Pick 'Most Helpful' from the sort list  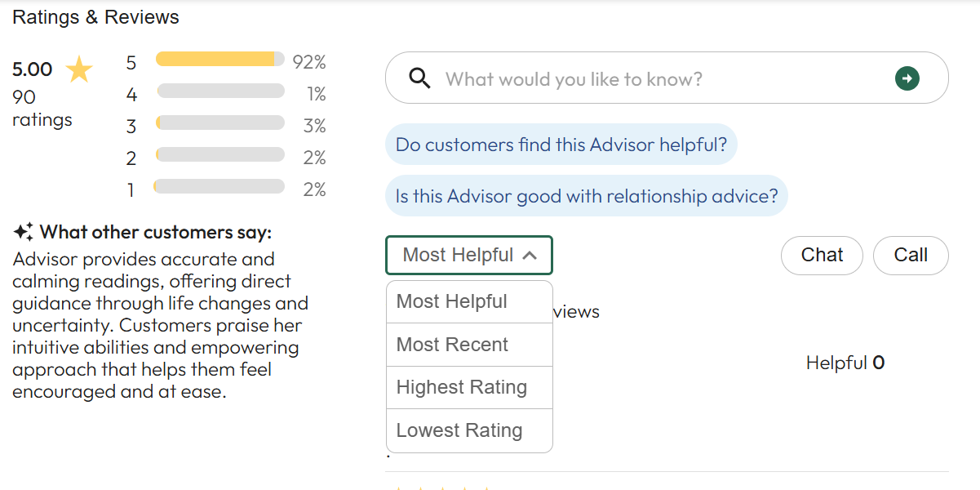click(x=450, y=301)
